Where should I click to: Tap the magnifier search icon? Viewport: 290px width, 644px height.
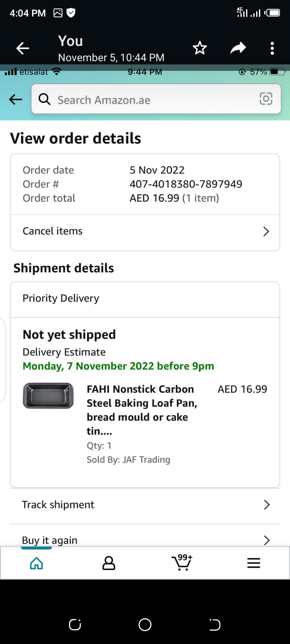coord(45,99)
